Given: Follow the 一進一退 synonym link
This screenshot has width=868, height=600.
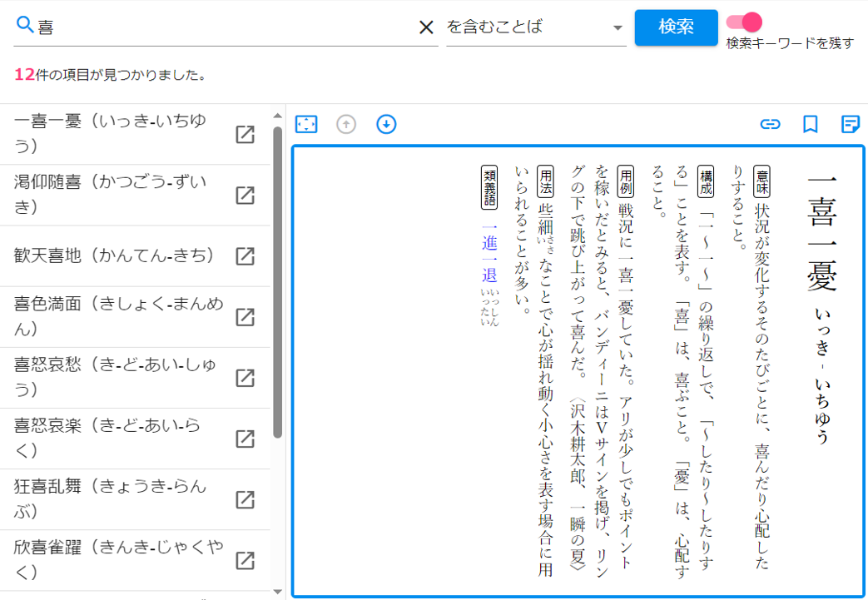Looking at the screenshot, I should (490, 254).
